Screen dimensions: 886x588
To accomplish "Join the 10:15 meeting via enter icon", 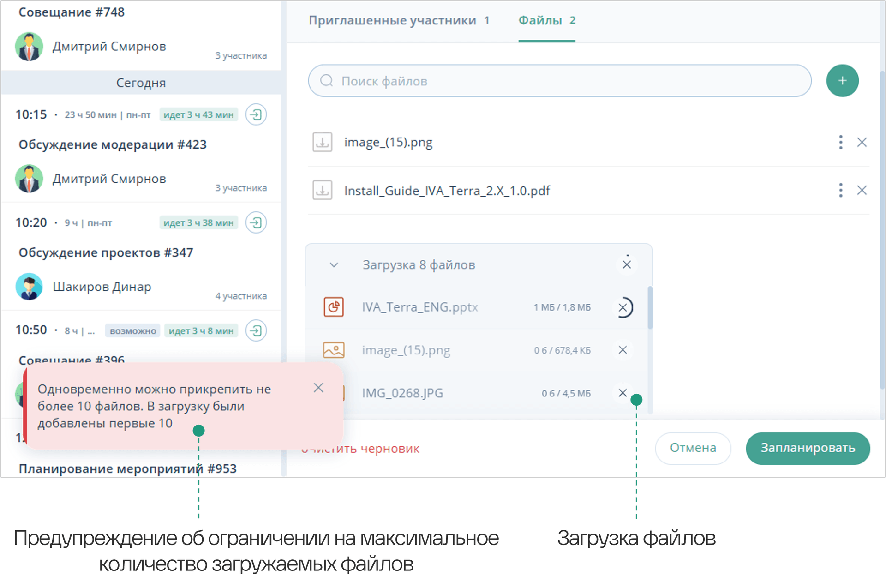I will click(x=256, y=114).
